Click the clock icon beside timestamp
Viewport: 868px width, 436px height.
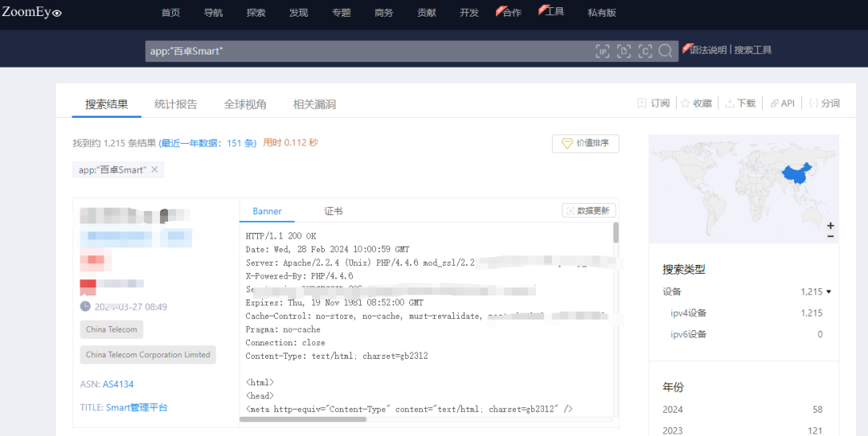[85, 306]
